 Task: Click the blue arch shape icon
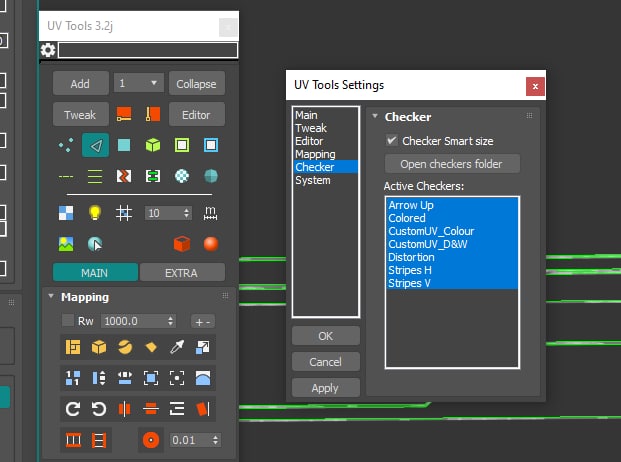coord(203,378)
